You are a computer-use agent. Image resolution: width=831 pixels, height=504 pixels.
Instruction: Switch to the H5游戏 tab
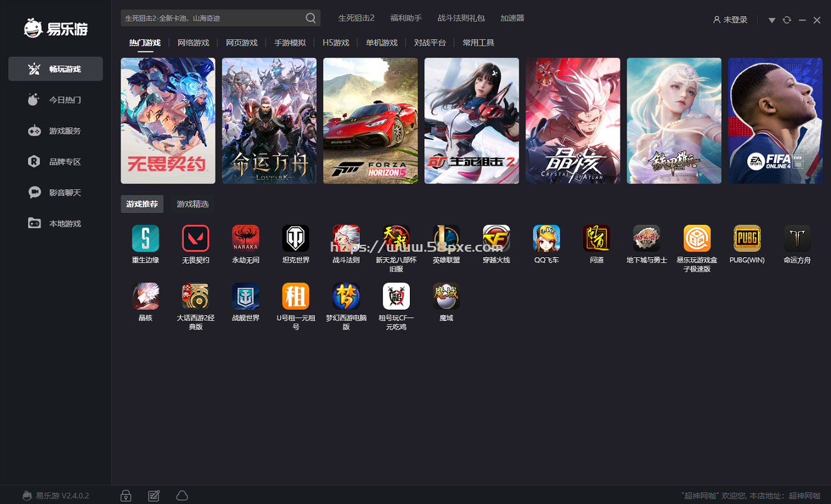coord(336,43)
